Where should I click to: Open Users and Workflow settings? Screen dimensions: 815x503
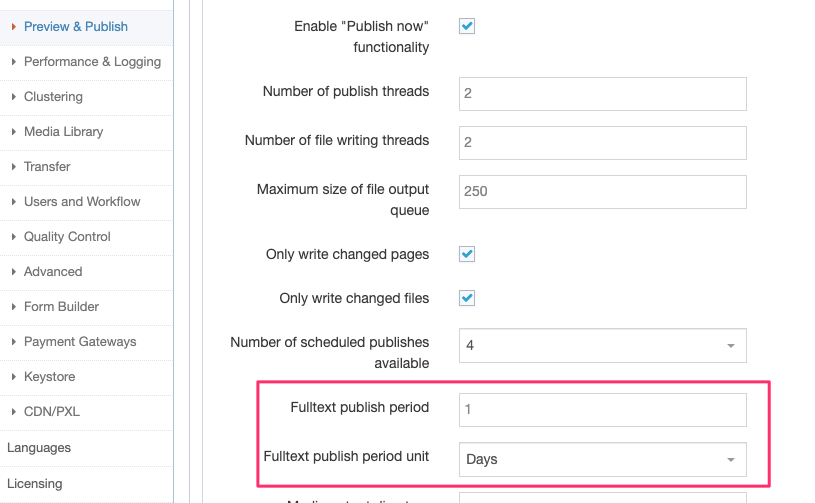pyautogui.click(x=82, y=202)
